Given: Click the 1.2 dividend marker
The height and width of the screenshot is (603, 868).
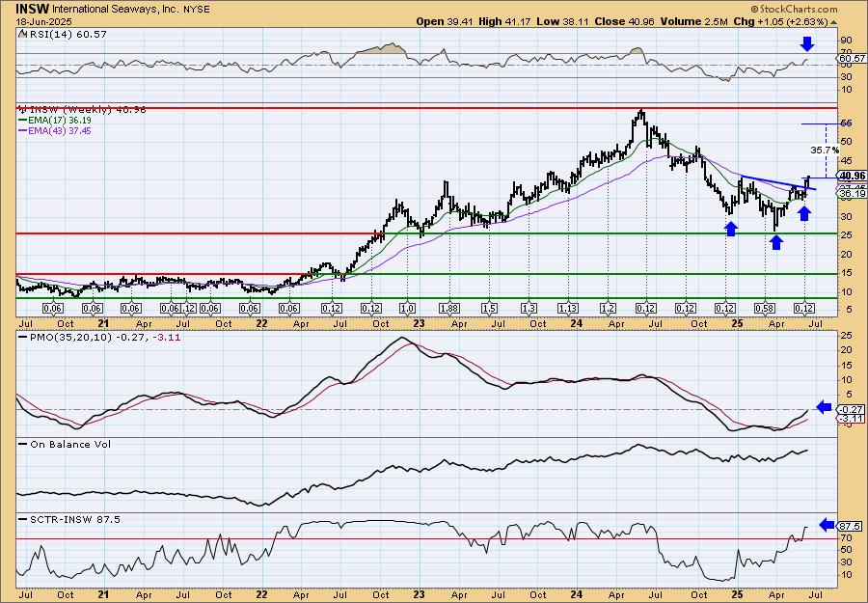Looking at the screenshot, I should coord(609,309).
